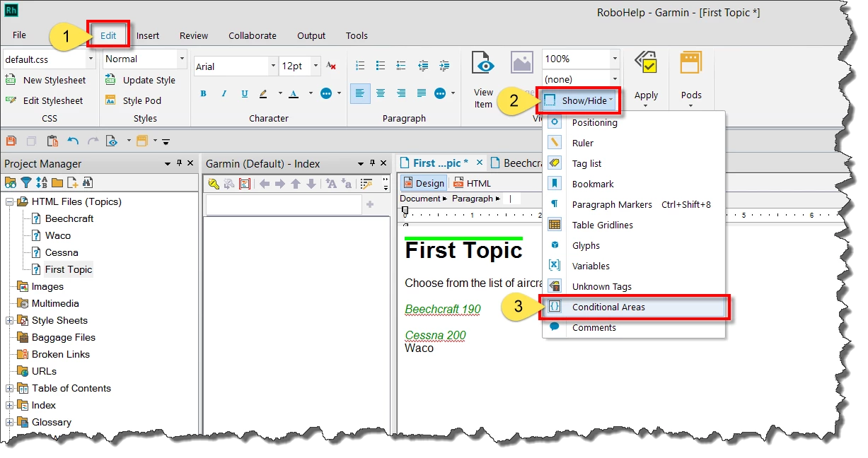Toggle bold formatting
This screenshot has height=458, width=868.
coord(203,93)
